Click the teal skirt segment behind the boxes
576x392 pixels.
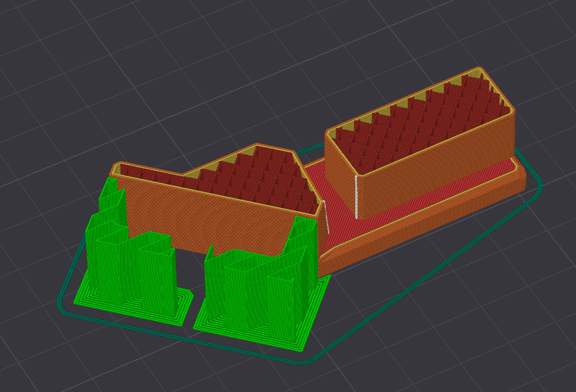pos(310,148)
